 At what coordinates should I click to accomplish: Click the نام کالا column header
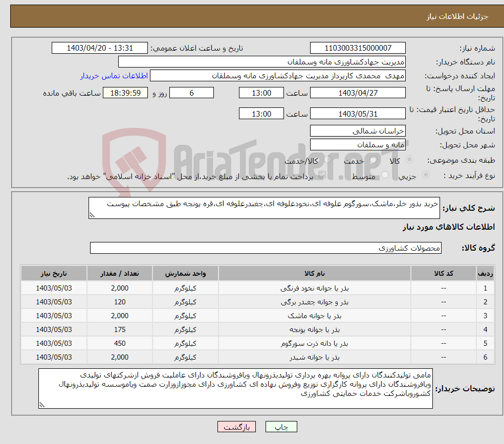(x=315, y=273)
